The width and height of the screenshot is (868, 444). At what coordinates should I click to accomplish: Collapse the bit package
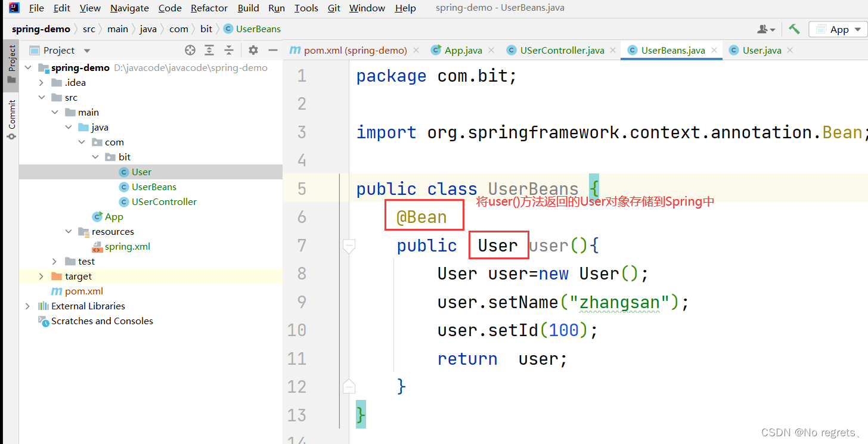pyautogui.click(x=95, y=157)
